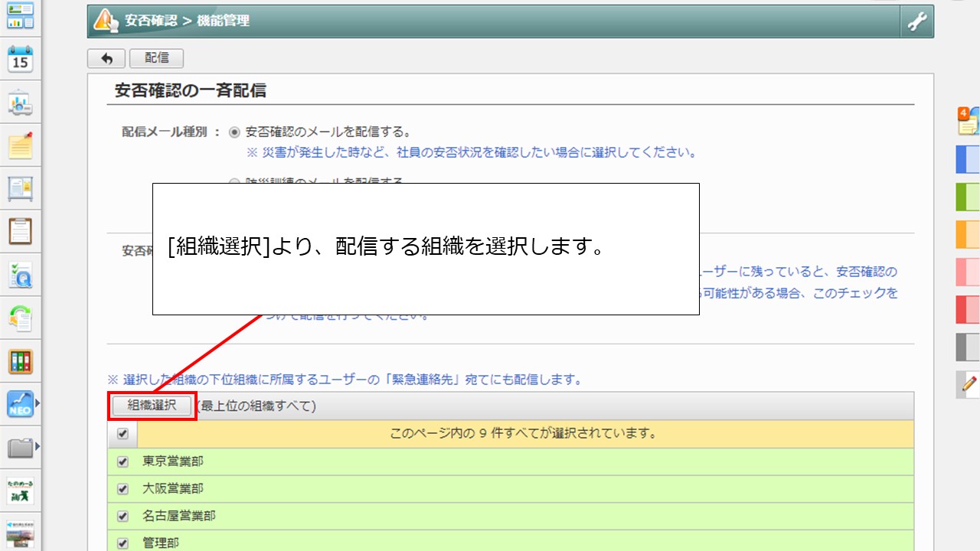The image size is (980, 551).
Task: Toggle the 名古屋営業部 checkbox
Action: point(122,516)
